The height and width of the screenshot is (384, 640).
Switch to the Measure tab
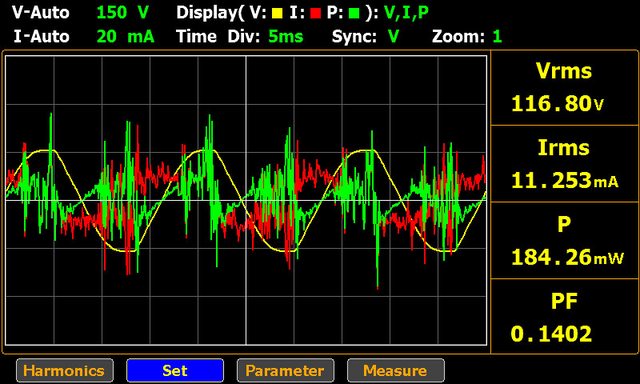click(396, 371)
